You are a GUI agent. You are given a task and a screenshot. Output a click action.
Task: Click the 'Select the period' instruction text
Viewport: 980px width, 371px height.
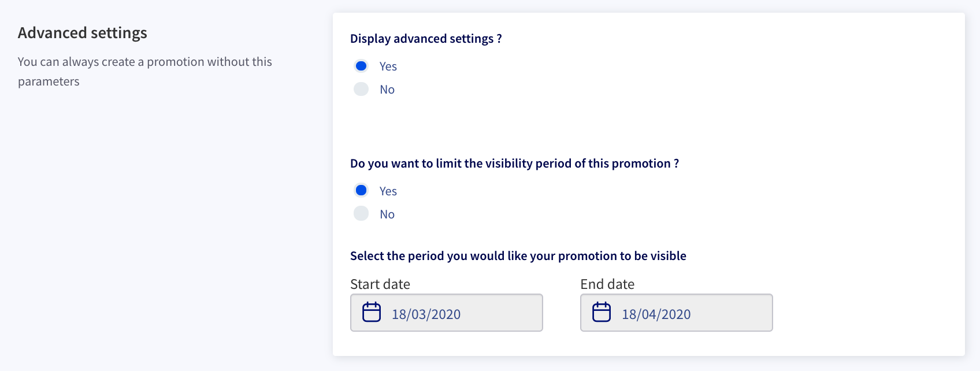point(518,256)
